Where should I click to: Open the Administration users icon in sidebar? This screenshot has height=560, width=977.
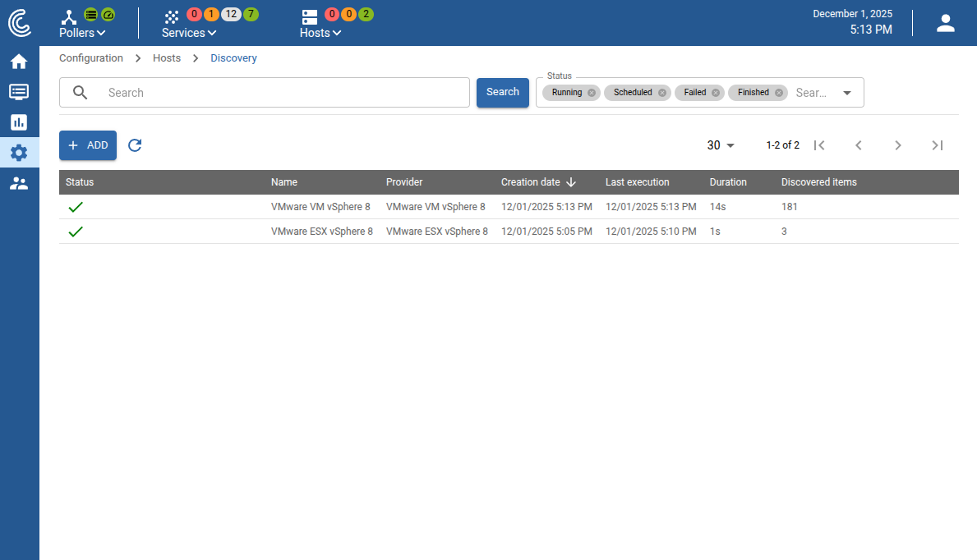coord(19,183)
